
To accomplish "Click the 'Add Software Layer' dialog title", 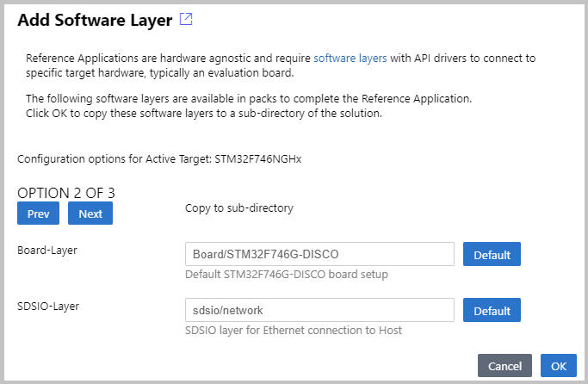I will coord(95,20).
